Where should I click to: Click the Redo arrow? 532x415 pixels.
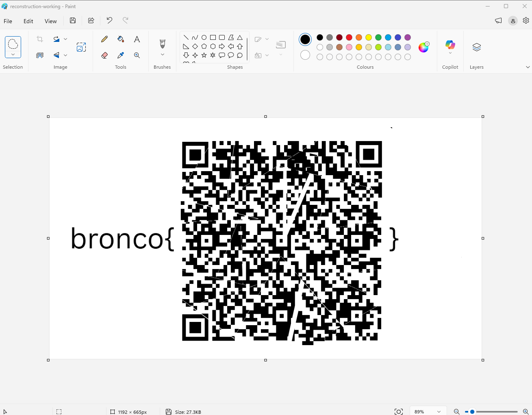tap(126, 20)
